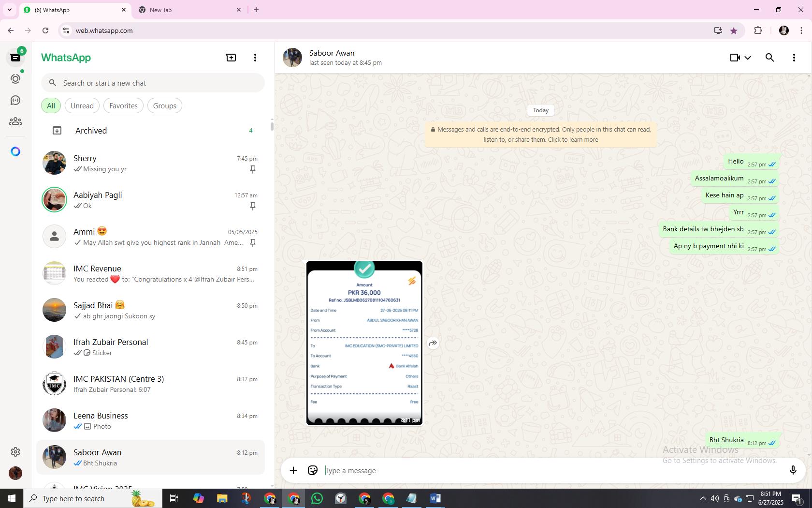Forward the payment receipt image
Image resolution: width=812 pixels, height=508 pixels.
pos(433,343)
